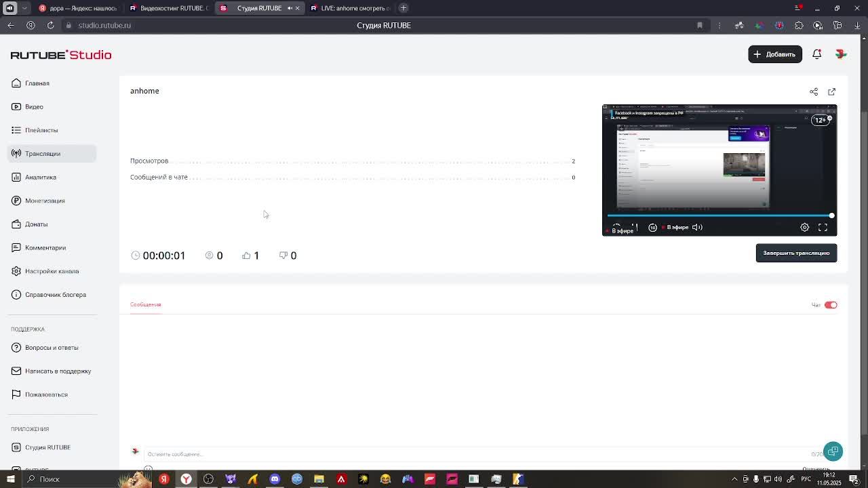Viewport: 868px width, 488px height.
Task: Mute the Студия RUTUBE tab audio
Action: (290, 8)
